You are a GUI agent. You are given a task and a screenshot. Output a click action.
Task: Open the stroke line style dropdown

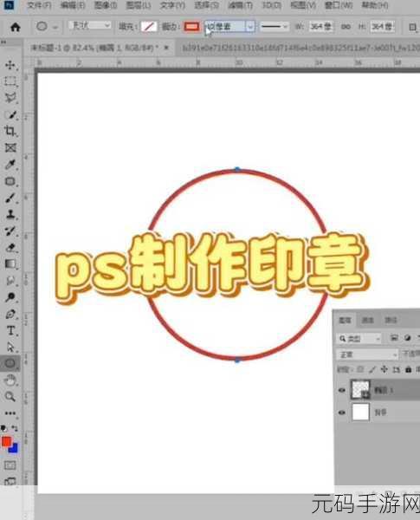[x=274, y=27]
